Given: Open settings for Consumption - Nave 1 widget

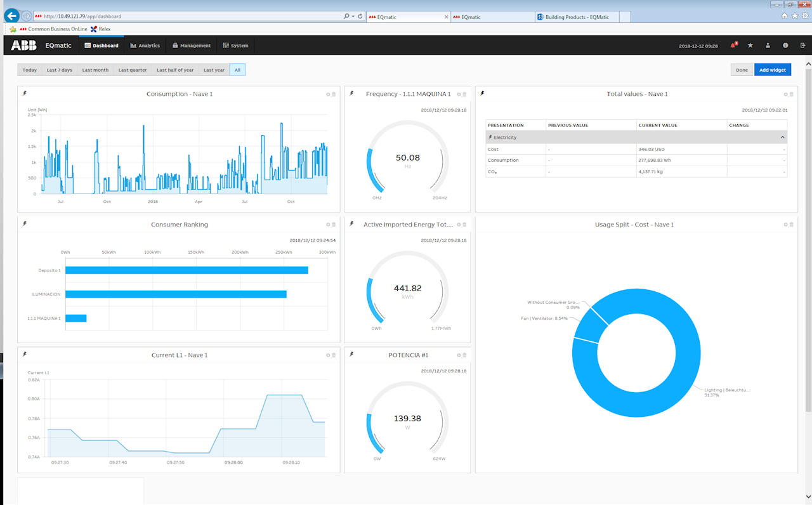Looking at the screenshot, I should click(328, 94).
